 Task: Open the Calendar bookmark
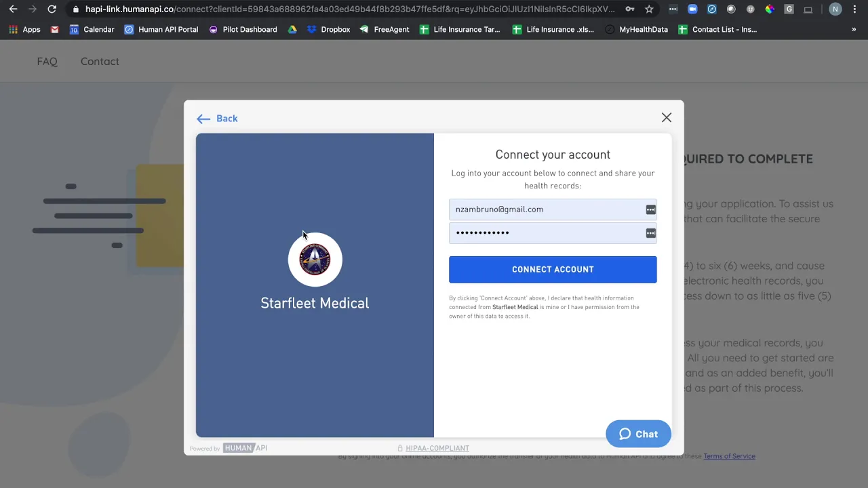pyautogui.click(x=92, y=30)
